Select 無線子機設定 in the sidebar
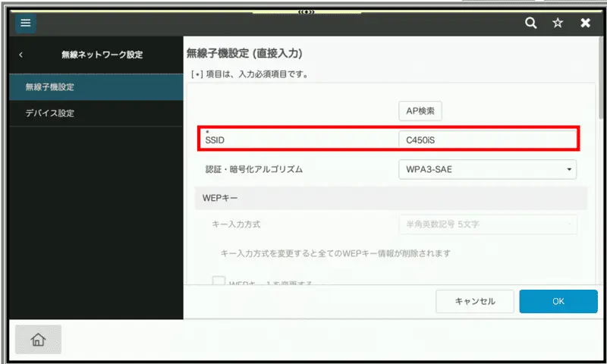The width and height of the screenshot is (607, 364). pyautogui.click(x=96, y=87)
